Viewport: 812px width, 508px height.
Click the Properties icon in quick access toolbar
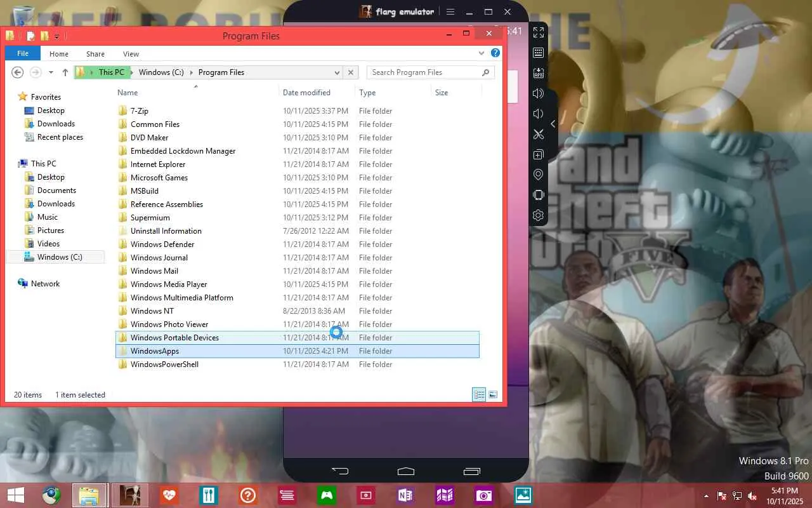point(30,36)
